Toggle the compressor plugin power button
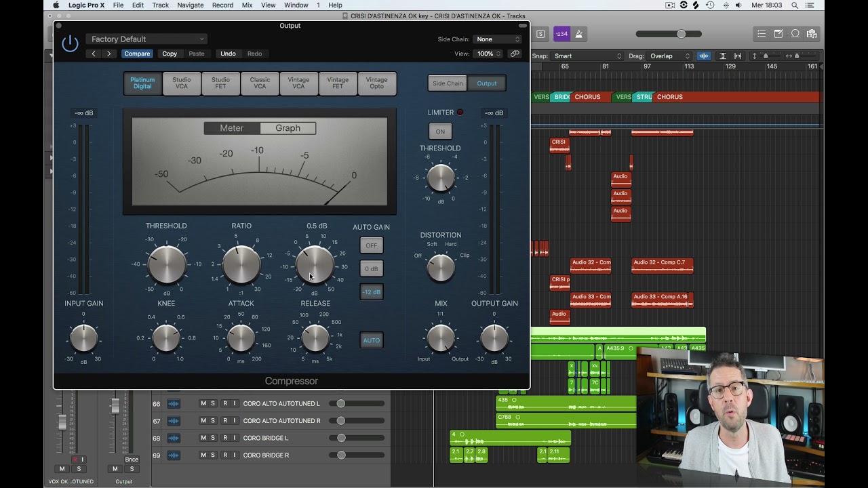Viewport: 868px width, 488px height. [x=70, y=44]
